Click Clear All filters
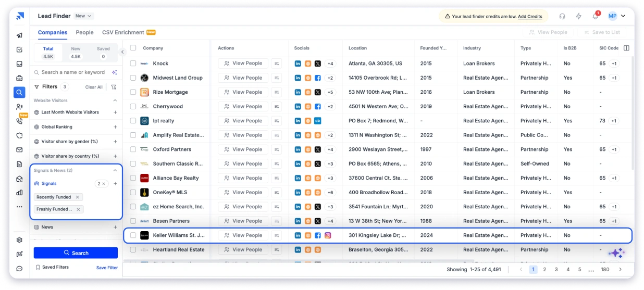Screen dimensions: 644x290 (94, 87)
